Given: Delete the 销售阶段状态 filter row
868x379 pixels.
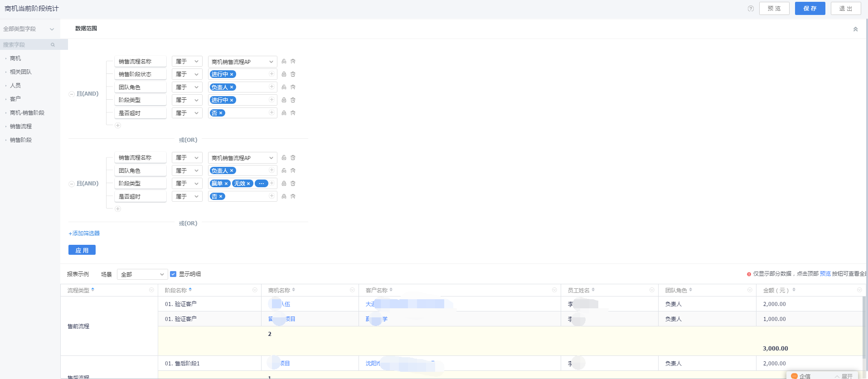Looking at the screenshot, I should [293, 74].
